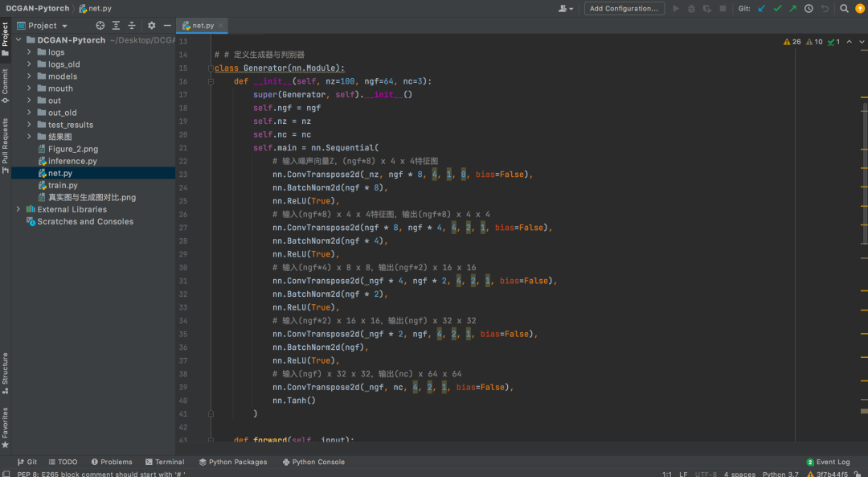Click the typo count 1 indicator
The image size is (868, 477).
pos(833,42)
